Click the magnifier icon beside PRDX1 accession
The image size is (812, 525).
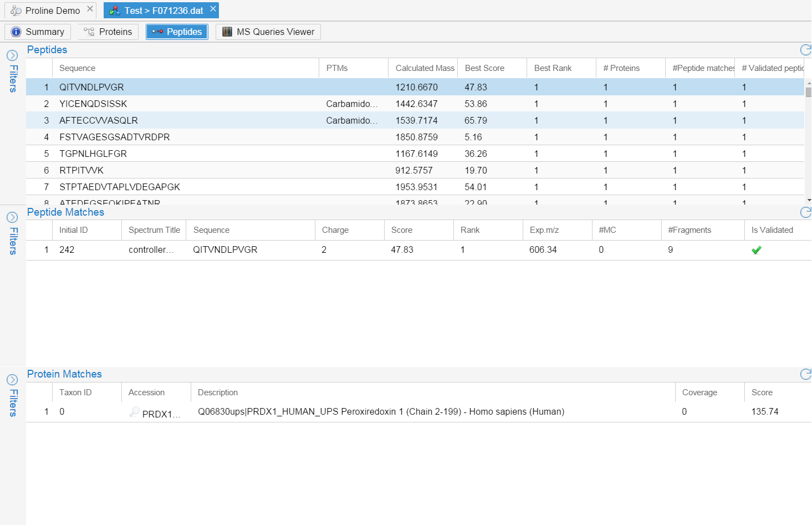(134, 412)
